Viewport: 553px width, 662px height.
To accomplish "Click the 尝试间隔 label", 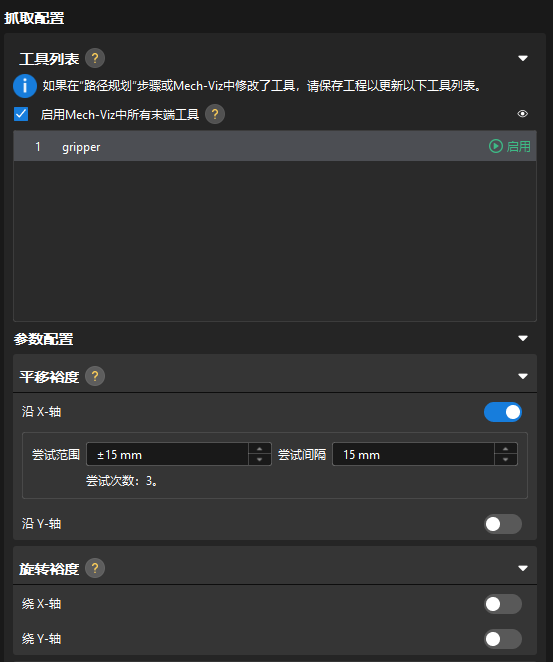I will point(302,455).
